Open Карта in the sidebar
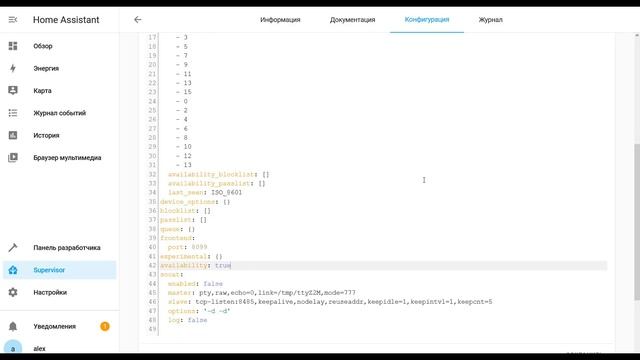 tap(42, 91)
